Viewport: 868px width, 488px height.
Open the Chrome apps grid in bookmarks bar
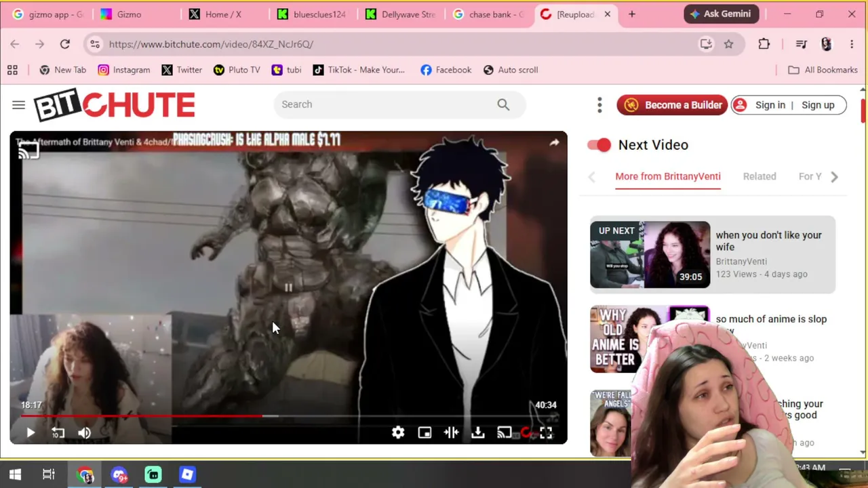[x=12, y=70]
